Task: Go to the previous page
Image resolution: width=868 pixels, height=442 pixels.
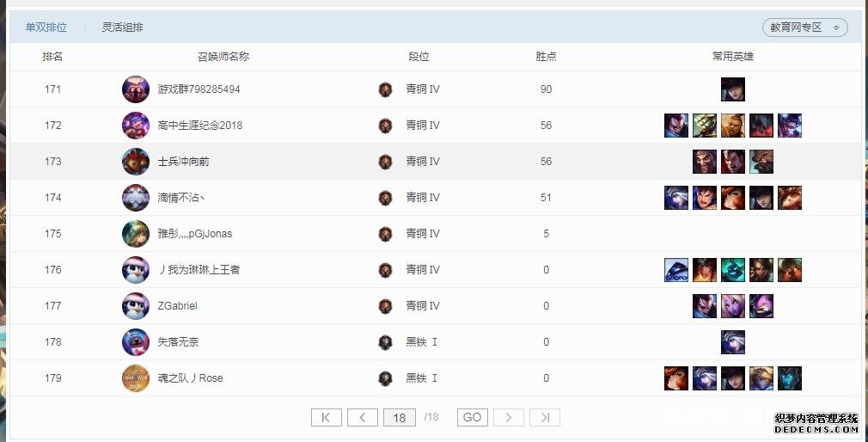Action: coord(363,418)
